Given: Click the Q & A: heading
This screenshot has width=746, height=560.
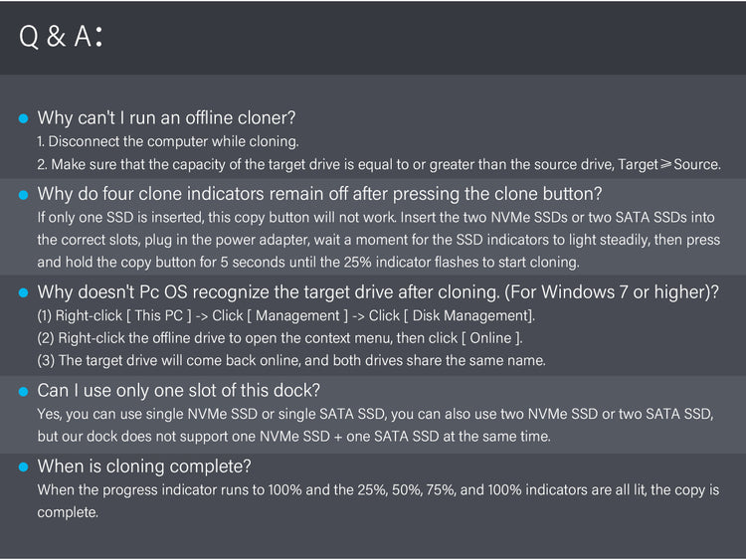Looking at the screenshot, I should [x=61, y=36].
